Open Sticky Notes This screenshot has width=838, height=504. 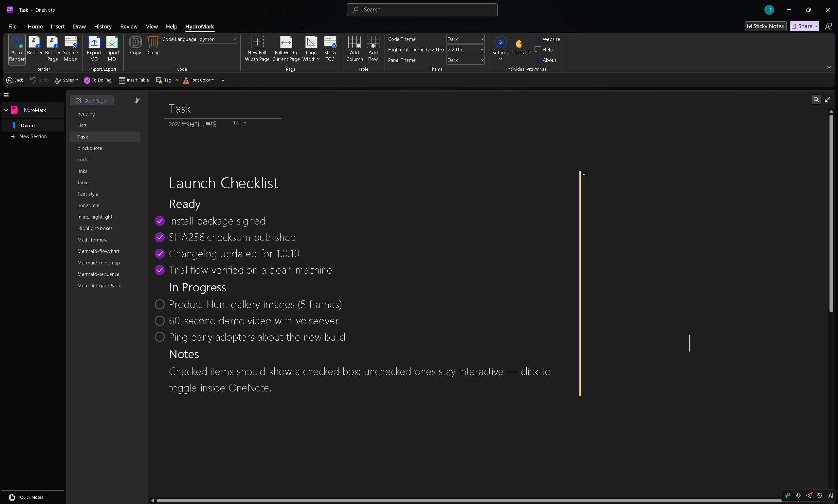(x=766, y=26)
